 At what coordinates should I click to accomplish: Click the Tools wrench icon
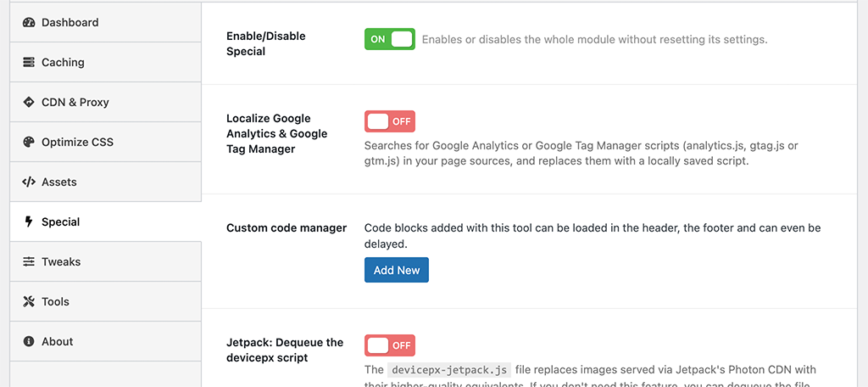29,302
